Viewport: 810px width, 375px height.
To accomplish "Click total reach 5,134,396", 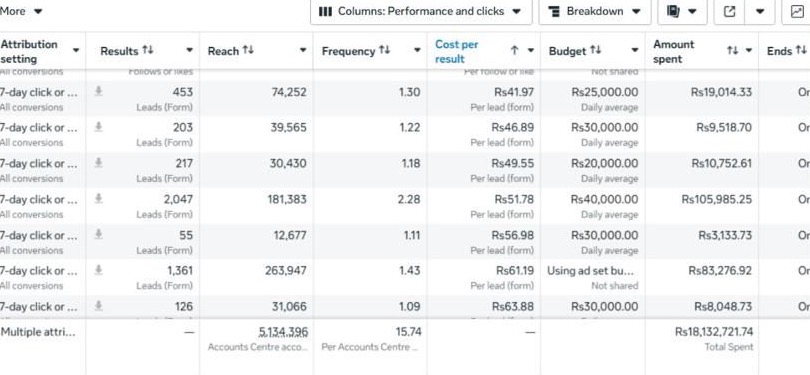I will pos(284,332).
